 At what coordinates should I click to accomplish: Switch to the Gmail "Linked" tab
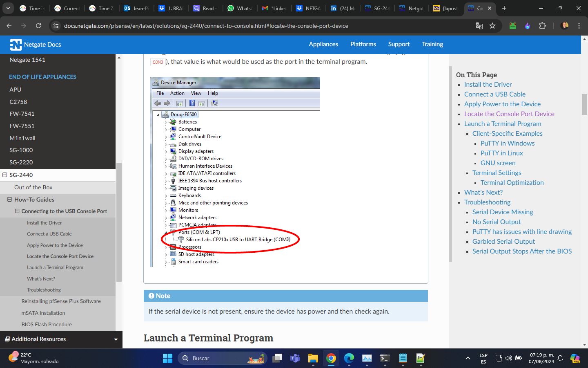click(x=274, y=8)
